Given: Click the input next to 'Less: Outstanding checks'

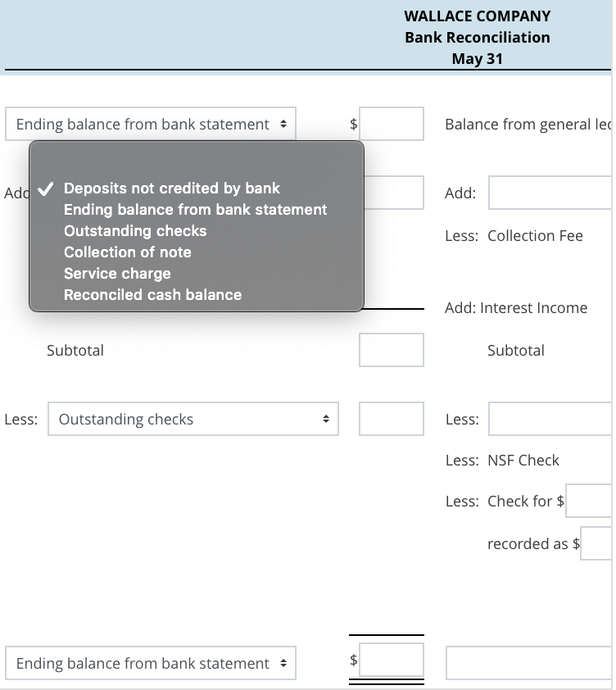Looking at the screenshot, I should tap(391, 419).
